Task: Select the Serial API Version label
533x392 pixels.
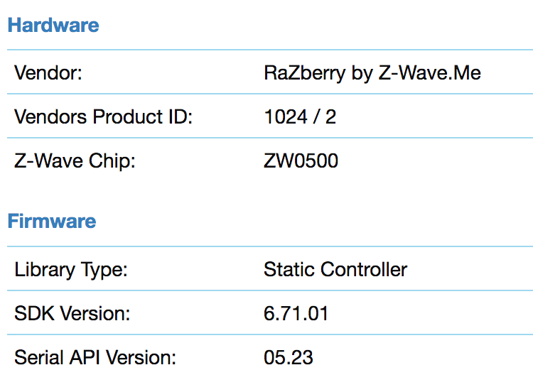Action: pyautogui.click(x=95, y=357)
